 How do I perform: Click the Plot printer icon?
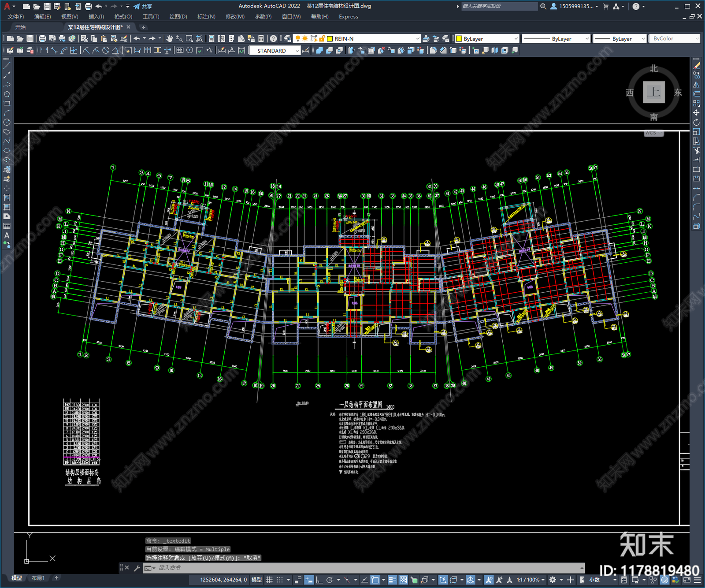[x=42, y=39]
